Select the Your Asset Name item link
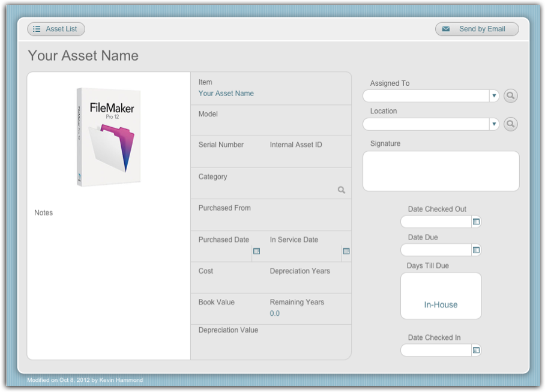 click(226, 94)
